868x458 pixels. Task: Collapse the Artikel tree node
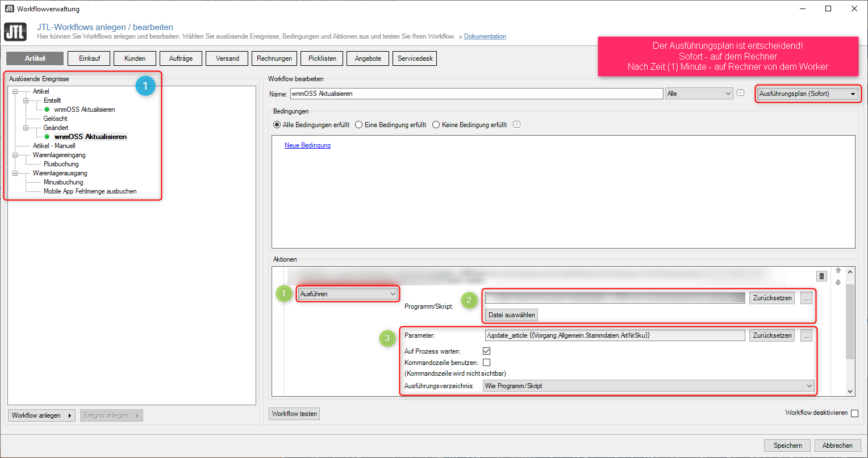point(15,91)
